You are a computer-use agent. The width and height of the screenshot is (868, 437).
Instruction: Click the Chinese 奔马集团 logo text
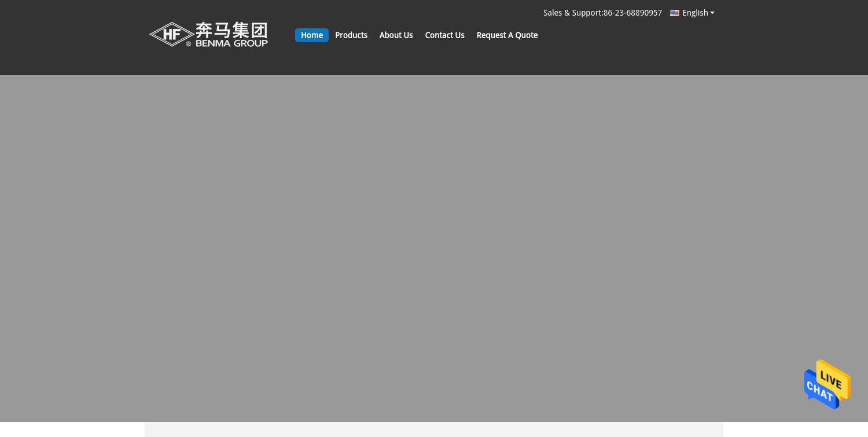click(x=231, y=29)
